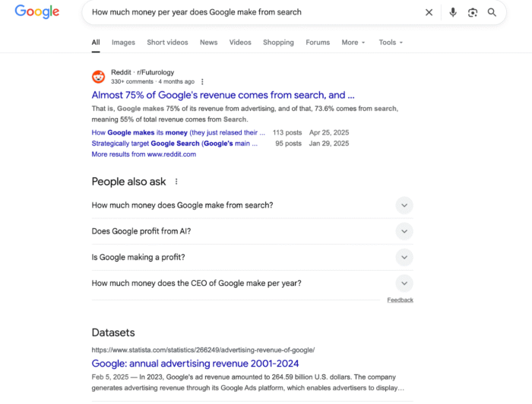This screenshot has height=404, width=532.
Task: Click the Google logo
Action: [x=37, y=12]
